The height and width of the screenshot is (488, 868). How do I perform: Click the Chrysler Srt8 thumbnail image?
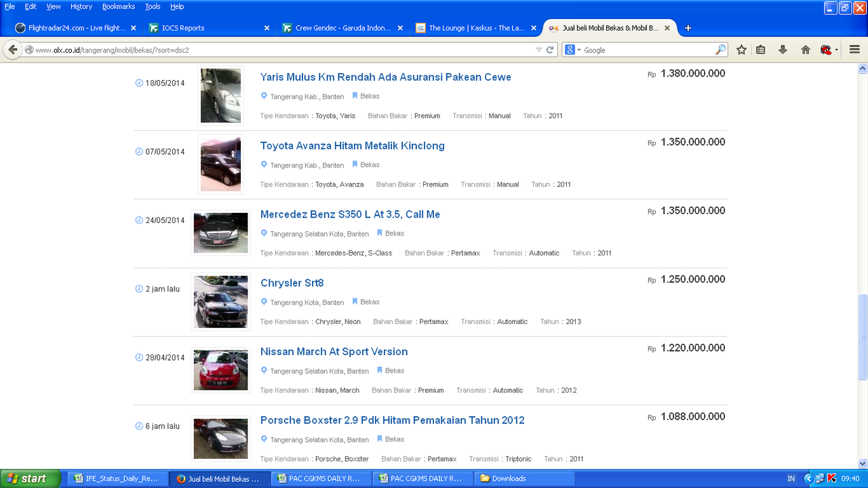coord(220,302)
